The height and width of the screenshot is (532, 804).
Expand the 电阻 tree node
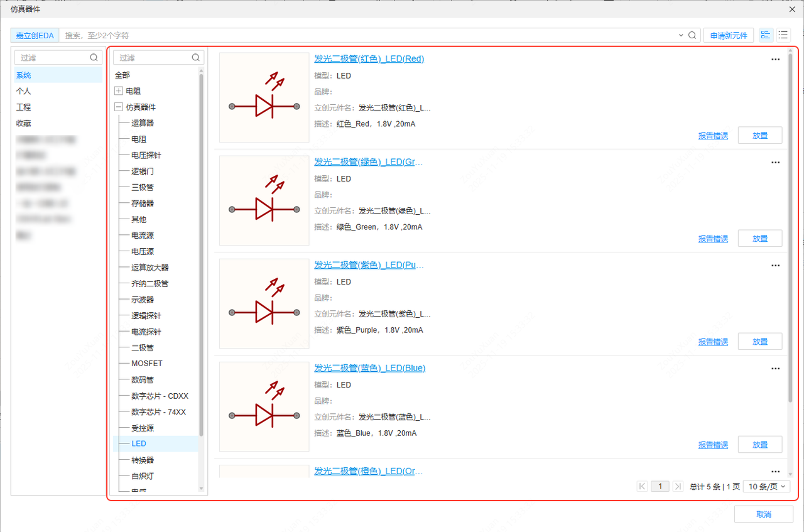tap(118, 91)
